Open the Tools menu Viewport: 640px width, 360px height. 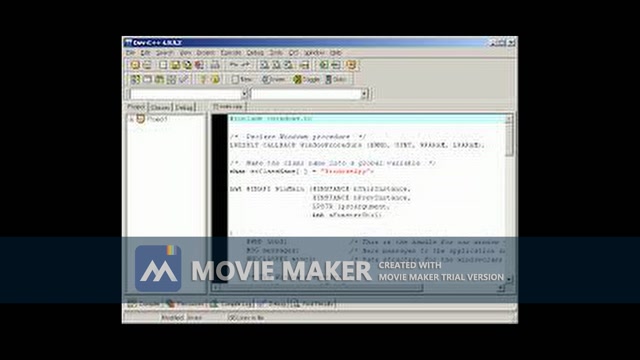[276, 53]
